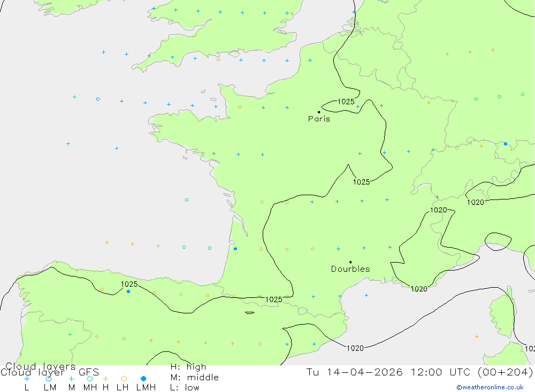Select the Paris city label
This screenshot has height=392, width=535.
tap(319, 119)
